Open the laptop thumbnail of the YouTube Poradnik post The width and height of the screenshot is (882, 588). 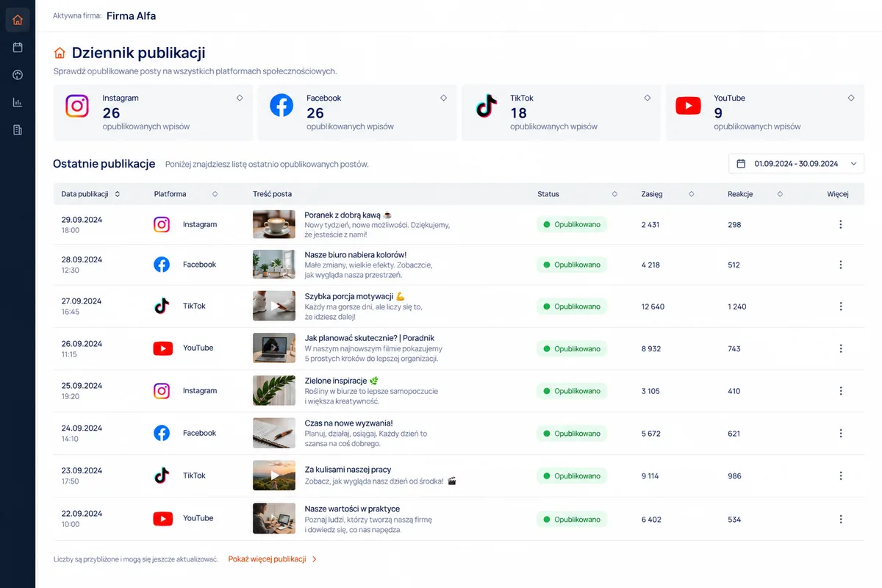[x=274, y=348]
